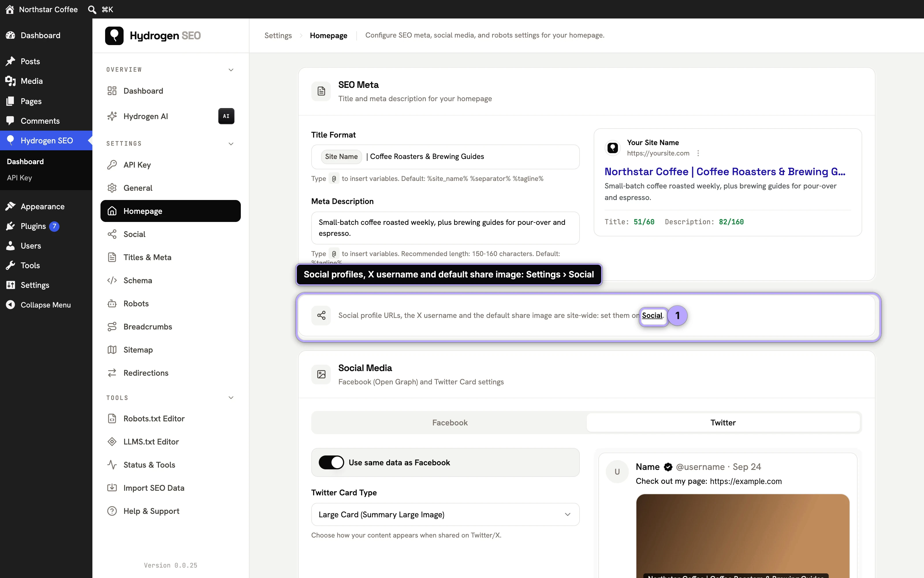Open the Homepage item in settings sidebar
Image resolution: width=924 pixels, height=578 pixels.
tap(170, 211)
